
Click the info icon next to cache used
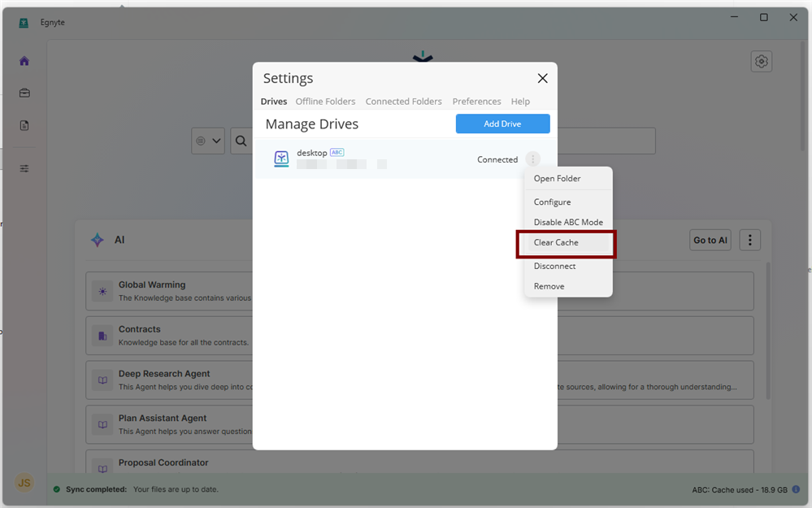pos(796,489)
